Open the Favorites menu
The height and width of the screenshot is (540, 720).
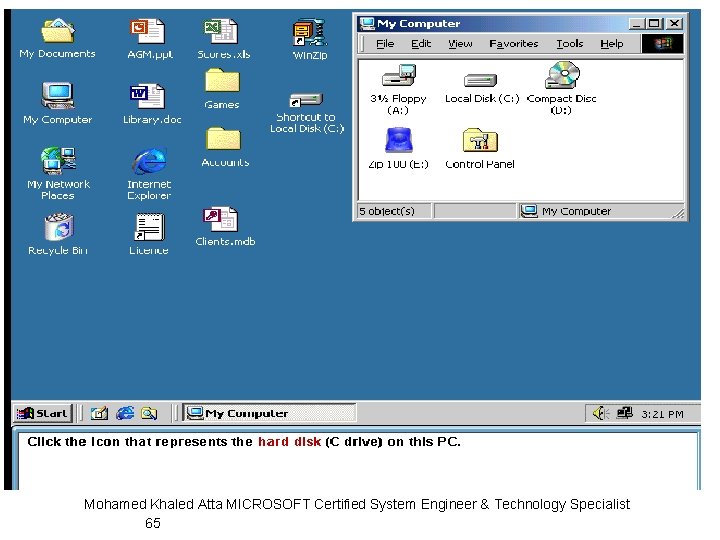[x=513, y=44]
